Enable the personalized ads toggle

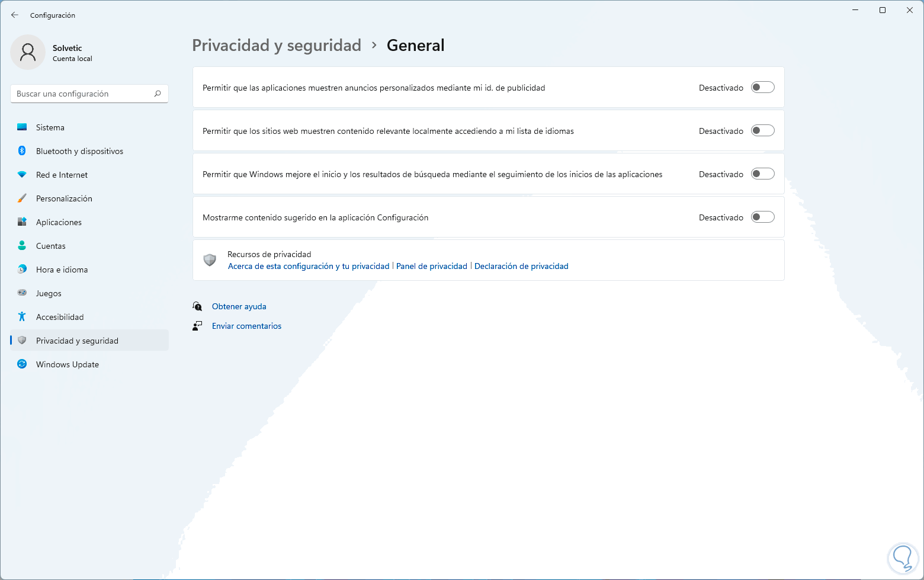tap(762, 88)
